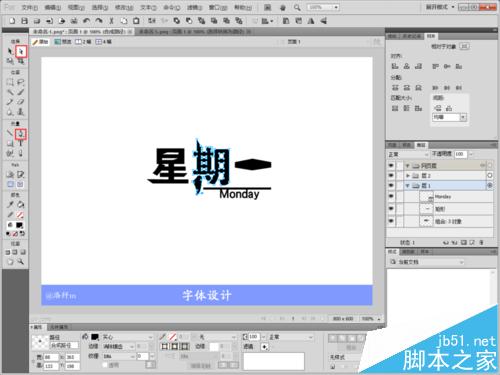Toggle the 透明 checkbox in properties panel
Screen dimensions: 500x375
coord(106,365)
